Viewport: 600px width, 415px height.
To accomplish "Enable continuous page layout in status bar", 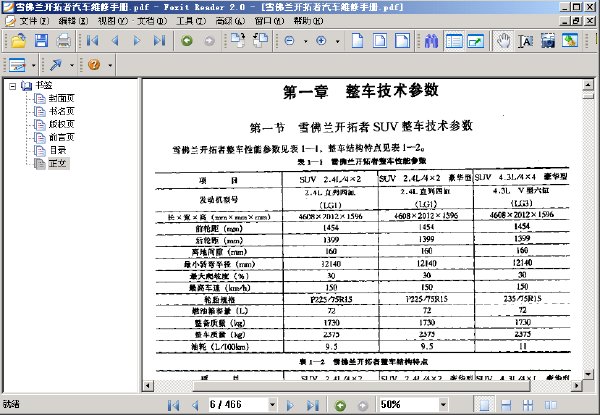I will click(506, 405).
